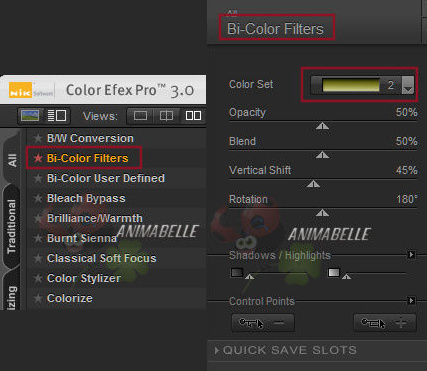Toggle favorite star for B/W Conversion
427x371 pixels.
pos(38,138)
